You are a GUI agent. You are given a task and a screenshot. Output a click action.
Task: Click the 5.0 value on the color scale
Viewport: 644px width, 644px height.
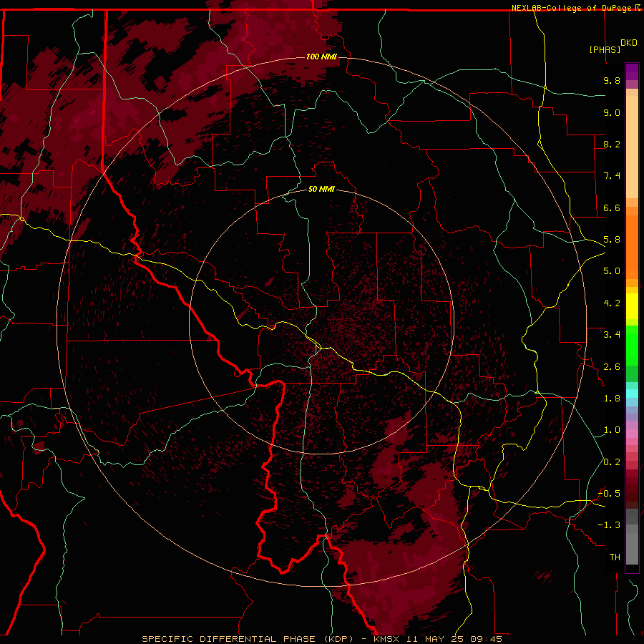(x=612, y=271)
